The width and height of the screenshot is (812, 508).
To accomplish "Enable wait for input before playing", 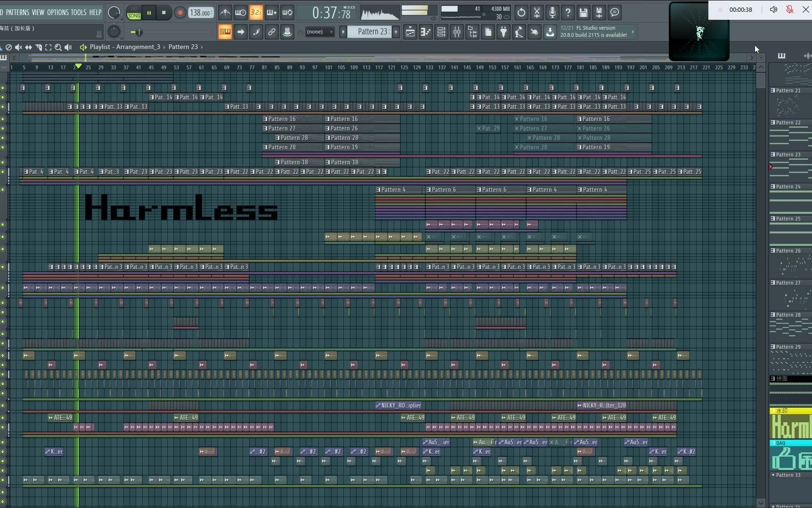I will pyautogui.click(x=240, y=13).
